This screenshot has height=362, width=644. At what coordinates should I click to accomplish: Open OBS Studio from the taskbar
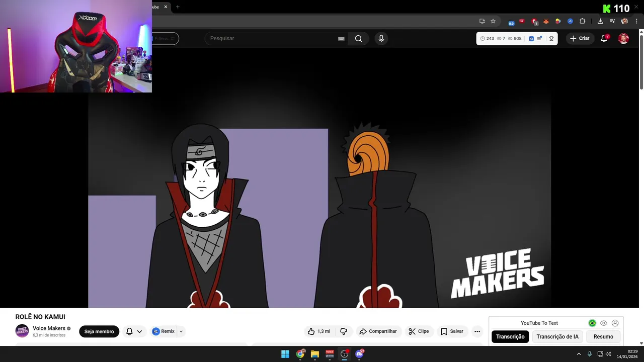click(345, 354)
